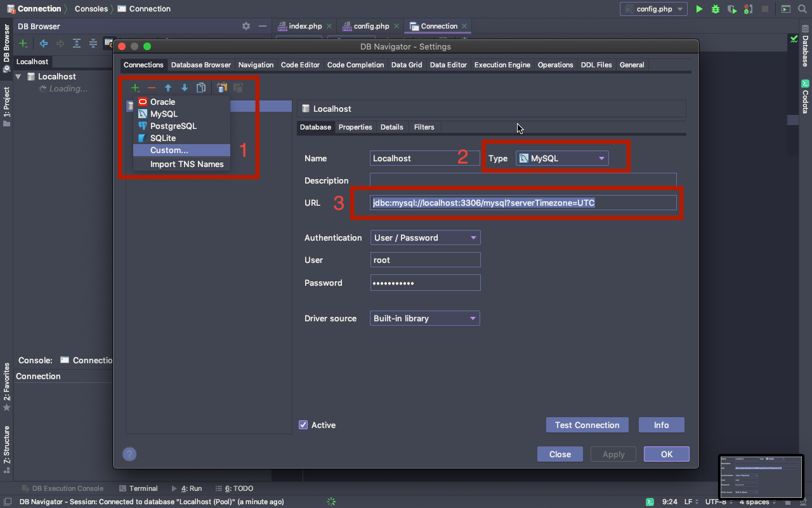The height and width of the screenshot is (508, 812).
Task: Click the floating thumbnail preview at bottom right
Action: [761, 476]
